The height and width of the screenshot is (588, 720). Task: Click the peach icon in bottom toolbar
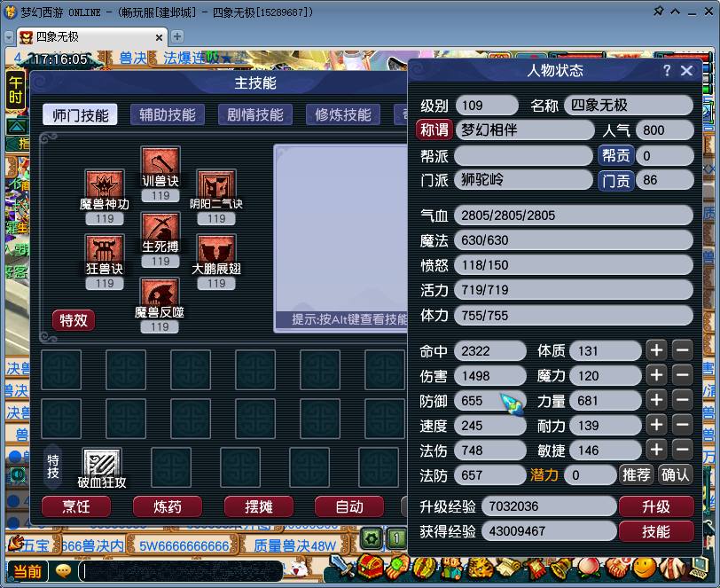590,568
